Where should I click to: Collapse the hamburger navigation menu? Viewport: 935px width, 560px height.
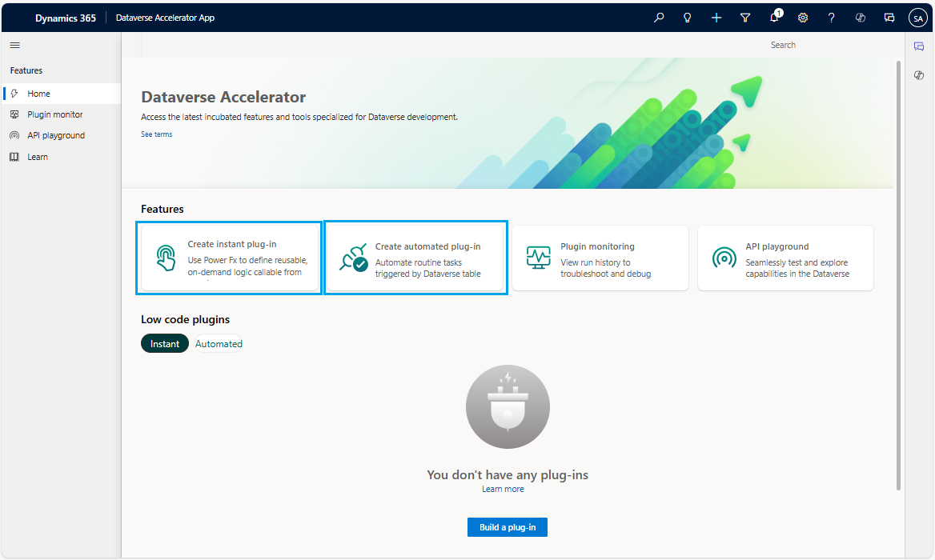click(x=15, y=46)
